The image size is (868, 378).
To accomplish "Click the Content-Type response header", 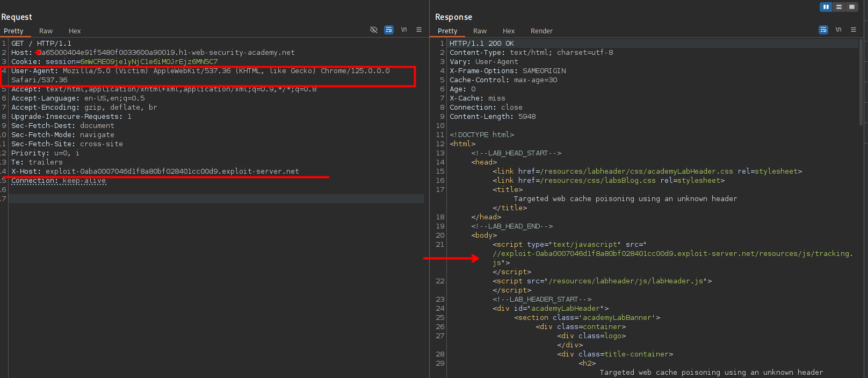I will click(x=531, y=53).
